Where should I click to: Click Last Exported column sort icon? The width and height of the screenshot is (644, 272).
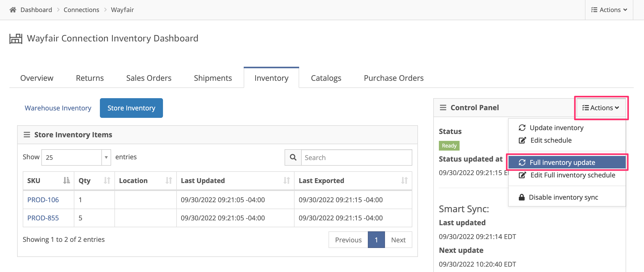tap(404, 180)
